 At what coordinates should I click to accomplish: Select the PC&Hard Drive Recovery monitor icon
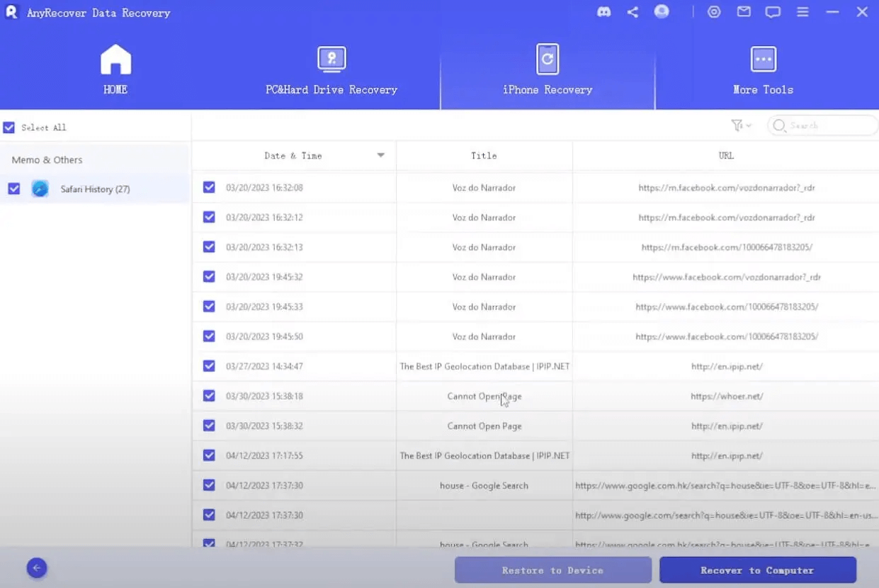point(331,60)
